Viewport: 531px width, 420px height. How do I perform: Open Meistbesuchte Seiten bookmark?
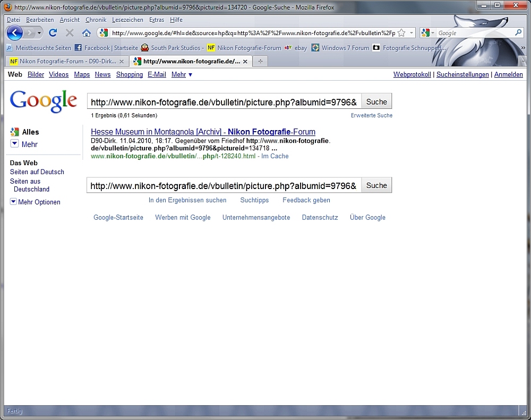pyautogui.click(x=39, y=48)
